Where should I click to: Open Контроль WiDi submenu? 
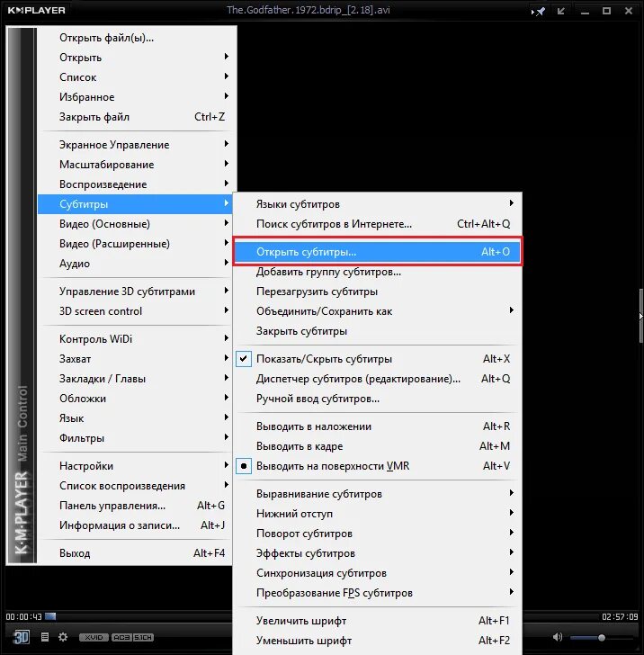click(x=135, y=339)
